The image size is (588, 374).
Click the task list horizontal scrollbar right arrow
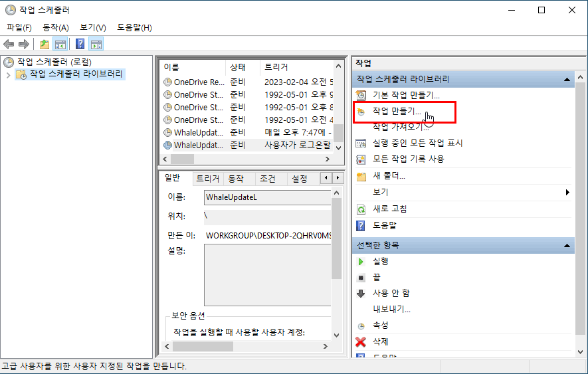point(328,159)
